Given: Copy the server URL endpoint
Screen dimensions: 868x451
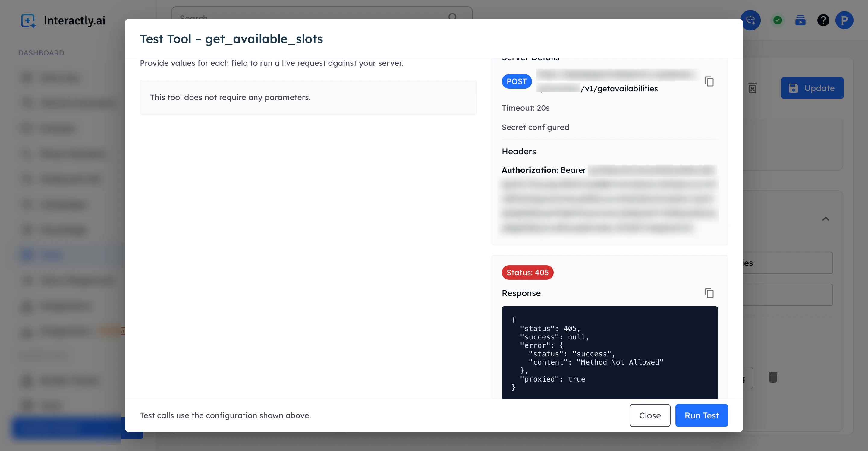Looking at the screenshot, I should point(709,81).
